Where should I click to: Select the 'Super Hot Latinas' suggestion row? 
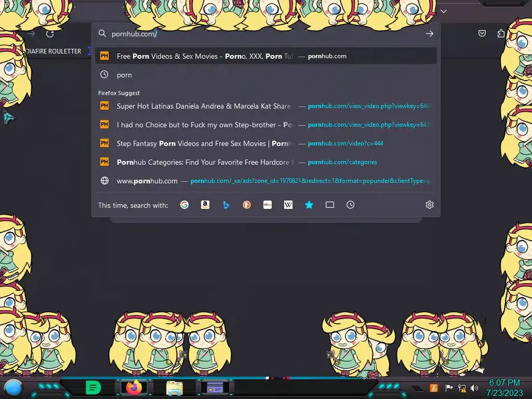pyautogui.click(x=266, y=106)
